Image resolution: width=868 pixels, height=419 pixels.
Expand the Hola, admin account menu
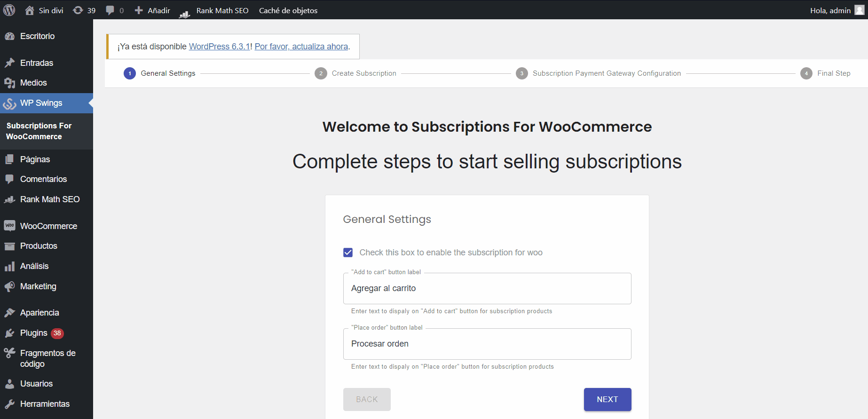pos(830,10)
